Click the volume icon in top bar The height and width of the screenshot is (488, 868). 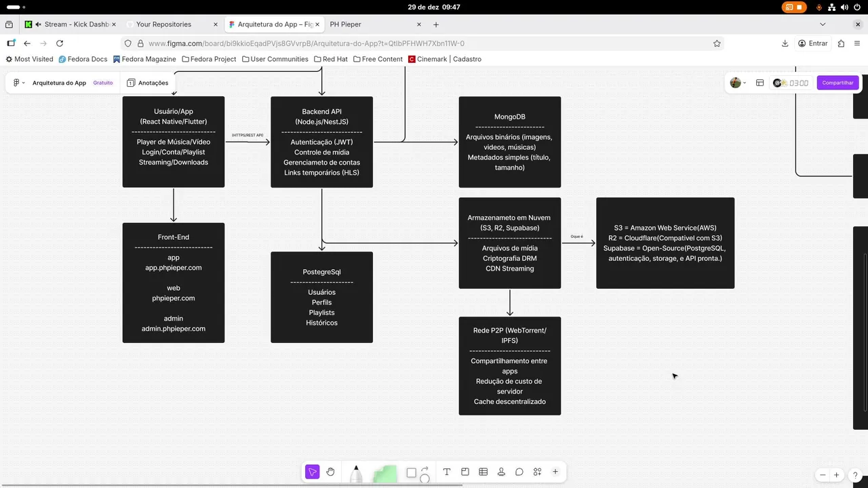pyautogui.click(x=844, y=7)
